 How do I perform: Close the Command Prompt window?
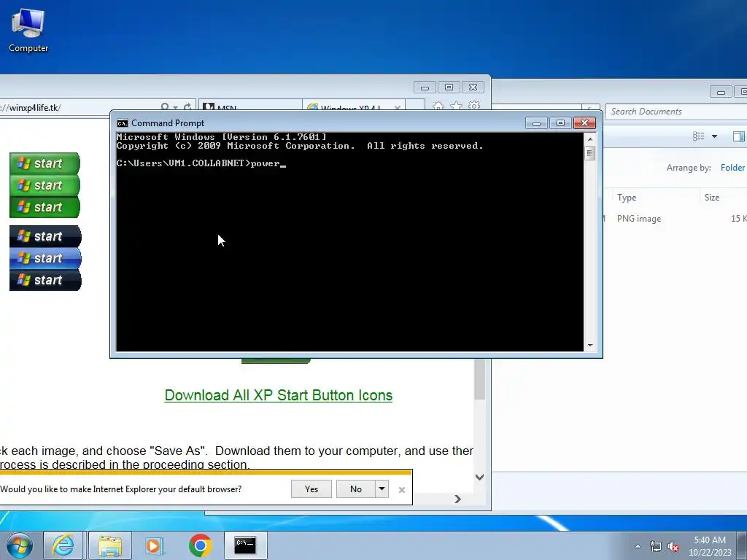[x=584, y=123]
